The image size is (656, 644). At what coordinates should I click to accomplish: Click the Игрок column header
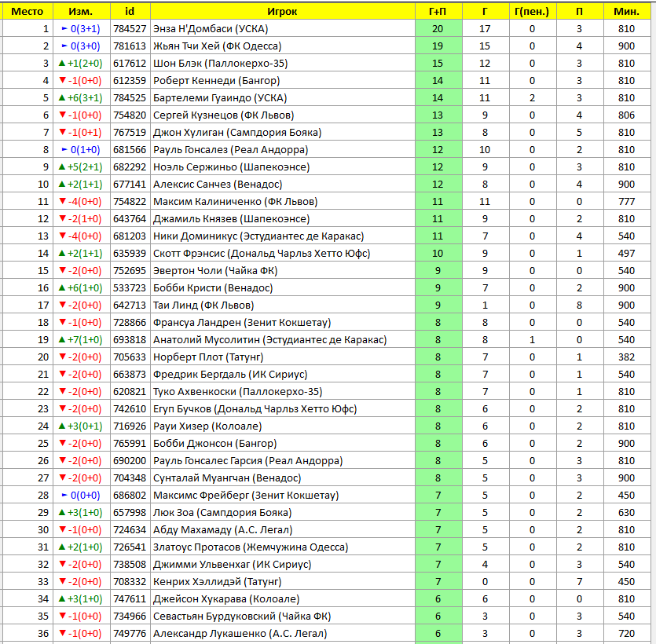point(282,11)
